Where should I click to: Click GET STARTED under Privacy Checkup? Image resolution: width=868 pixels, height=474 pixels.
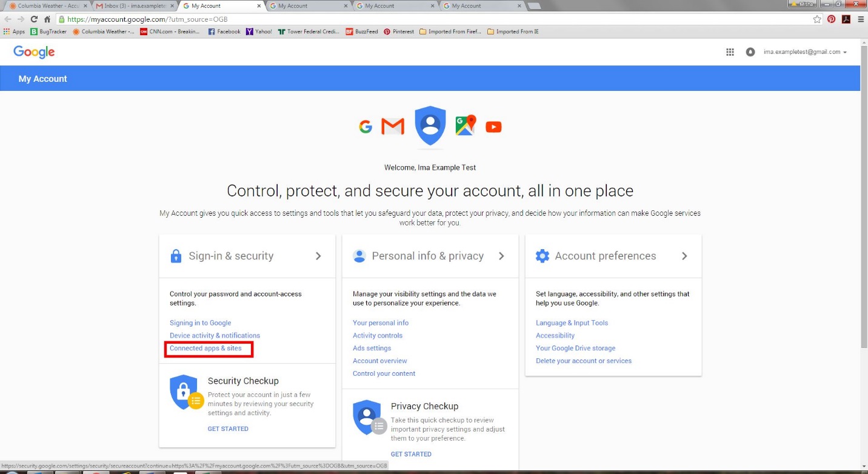click(x=411, y=454)
